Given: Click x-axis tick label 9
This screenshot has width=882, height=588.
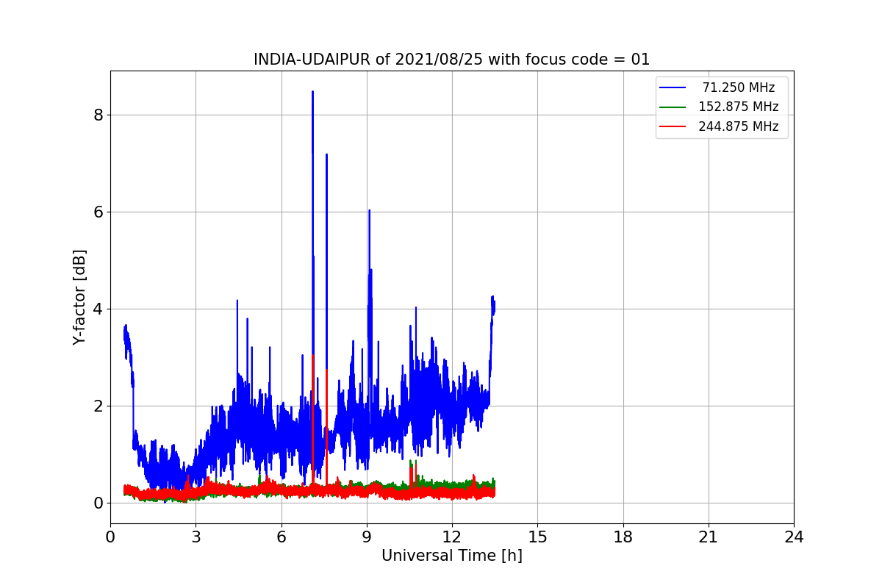Looking at the screenshot, I should [367, 537].
